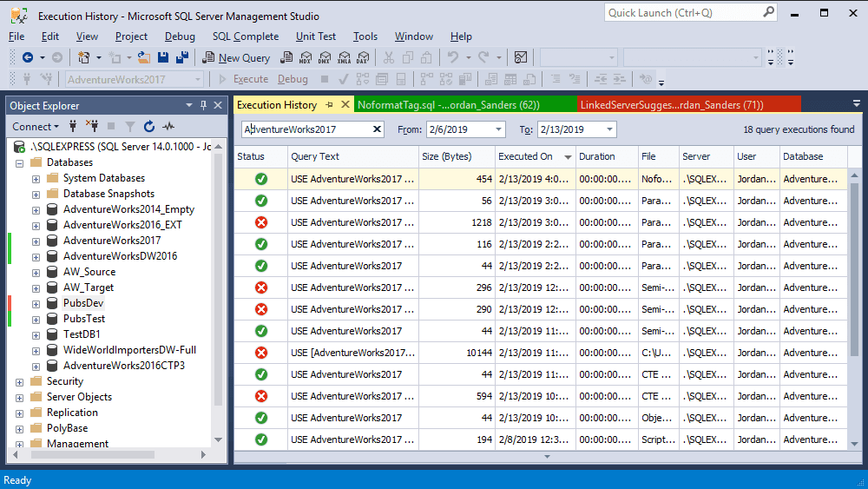Screen dimensions: 868x489
Task: Open the New Project dropdown arrow
Action: click(99, 57)
